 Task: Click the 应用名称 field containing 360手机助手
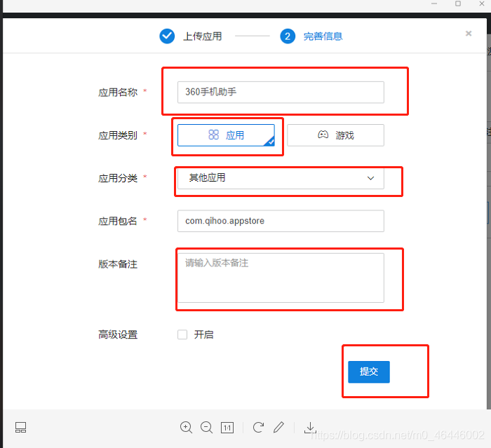281,93
